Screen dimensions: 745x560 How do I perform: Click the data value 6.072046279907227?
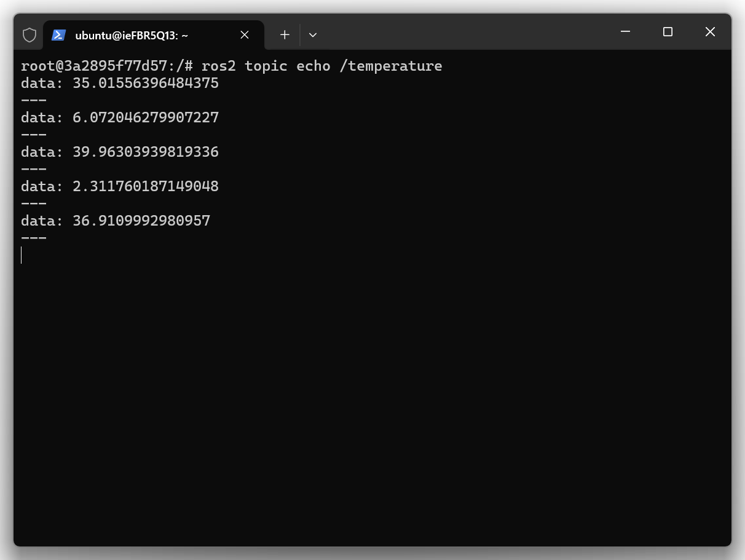(x=146, y=117)
